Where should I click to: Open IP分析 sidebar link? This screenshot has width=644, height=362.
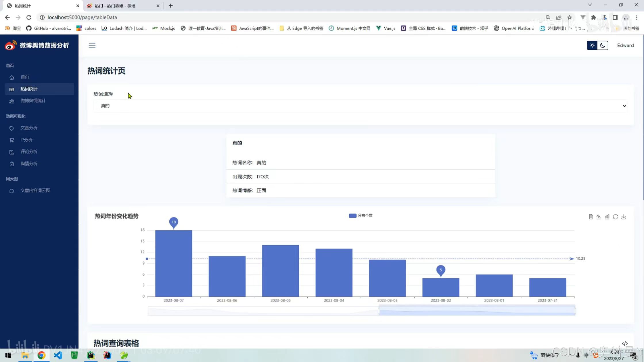26,140
